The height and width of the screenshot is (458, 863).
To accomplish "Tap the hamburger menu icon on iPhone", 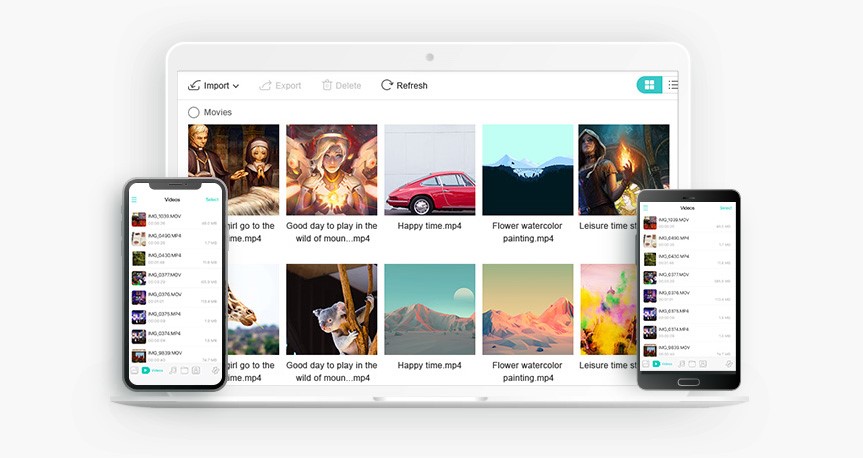I will (134, 200).
